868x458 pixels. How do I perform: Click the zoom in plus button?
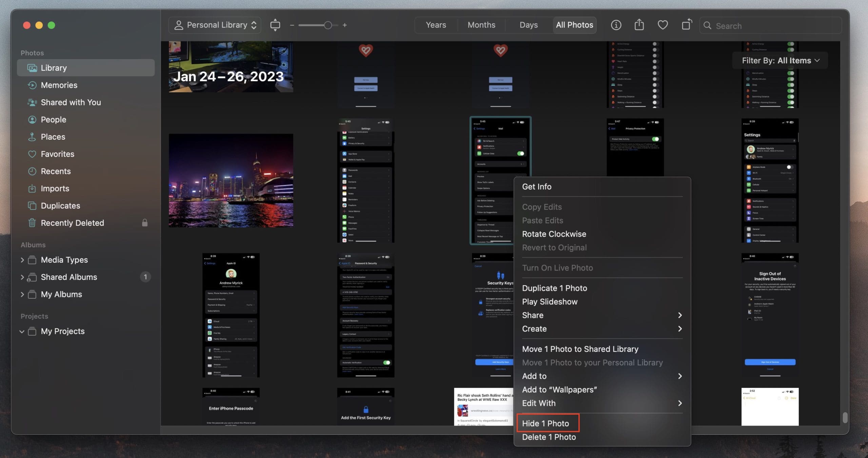tap(344, 25)
